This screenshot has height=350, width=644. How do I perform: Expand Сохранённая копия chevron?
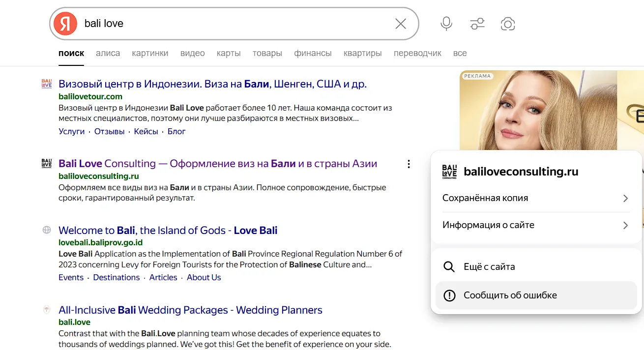pyautogui.click(x=625, y=198)
